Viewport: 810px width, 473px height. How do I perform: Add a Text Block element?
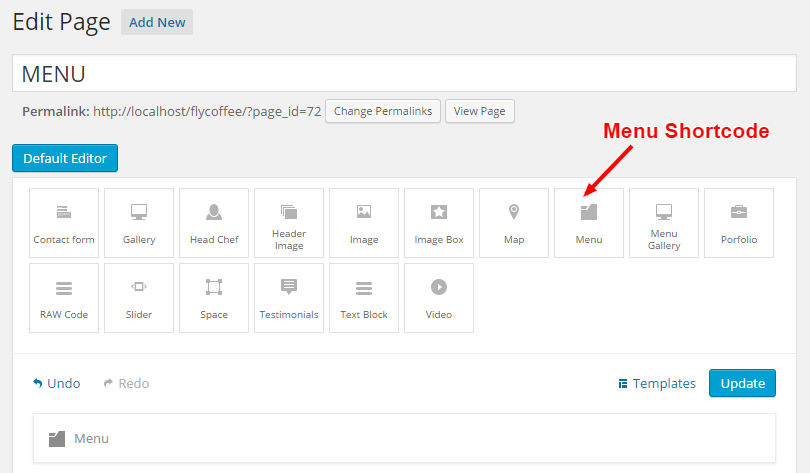point(364,298)
